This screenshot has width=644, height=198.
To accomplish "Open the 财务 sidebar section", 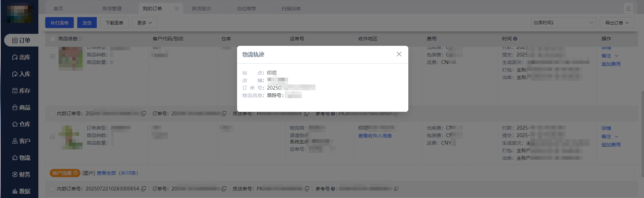I will pyautogui.click(x=21, y=174).
